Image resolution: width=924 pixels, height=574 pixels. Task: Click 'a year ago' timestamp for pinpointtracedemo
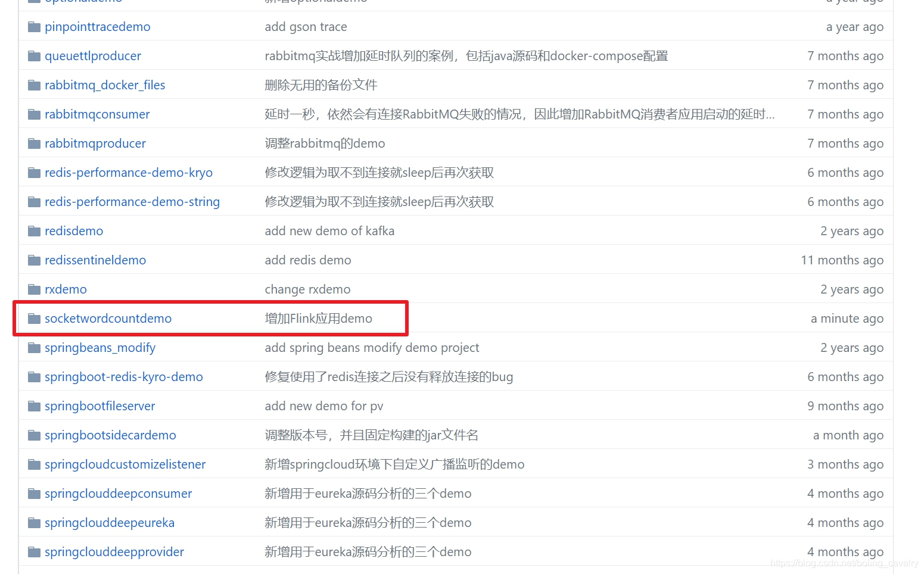pyautogui.click(x=855, y=27)
